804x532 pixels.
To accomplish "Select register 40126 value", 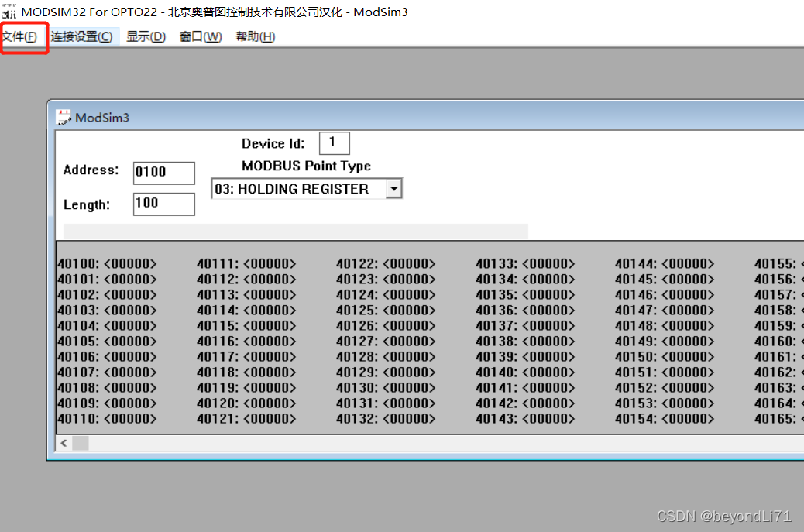I will [409, 325].
